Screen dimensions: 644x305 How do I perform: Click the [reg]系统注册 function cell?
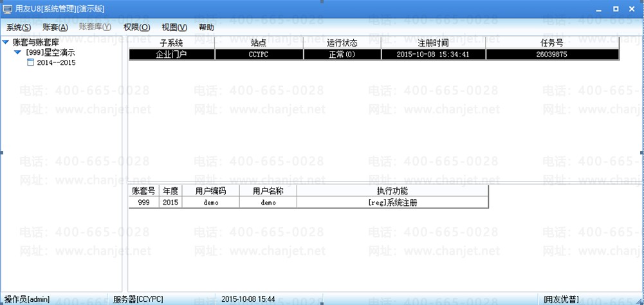[x=392, y=203]
